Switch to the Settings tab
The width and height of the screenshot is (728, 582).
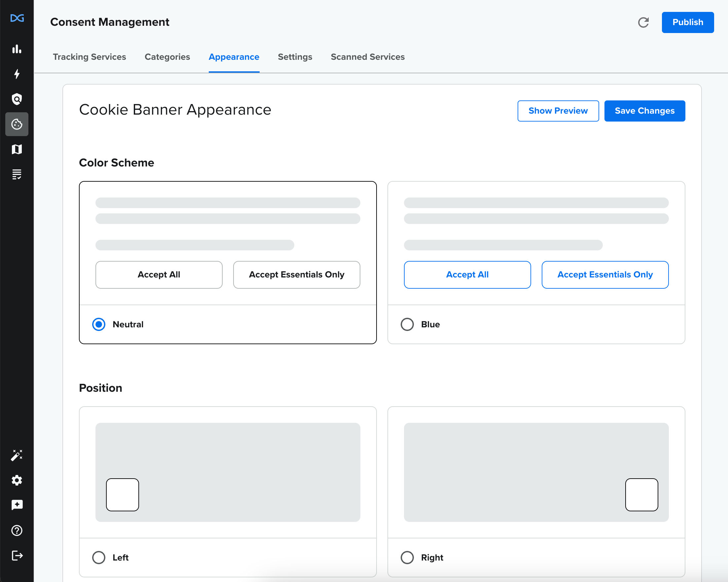click(295, 57)
